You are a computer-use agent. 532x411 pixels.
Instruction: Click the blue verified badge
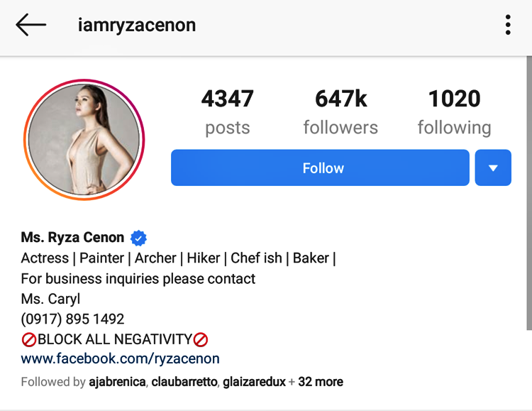point(138,238)
